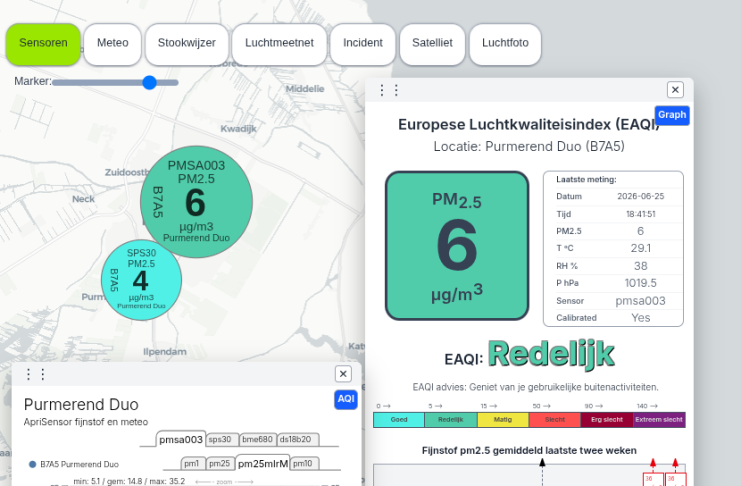741x486 pixels.
Task: Click the black timeline marker arrow on chart
Action: pos(543,463)
